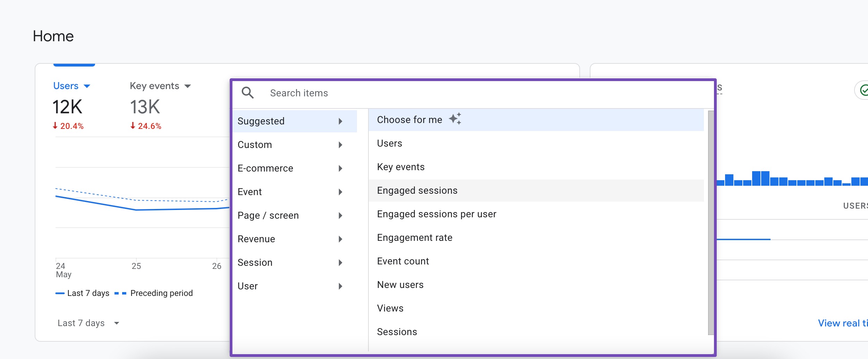868x359 pixels.
Task: Expand the arrow beside User
Action: [341, 286]
